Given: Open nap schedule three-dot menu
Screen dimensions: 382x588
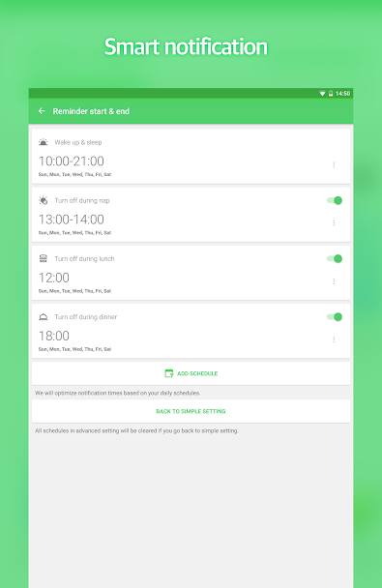Looking at the screenshot, I should pyautogui.click(x=334, y=222).
